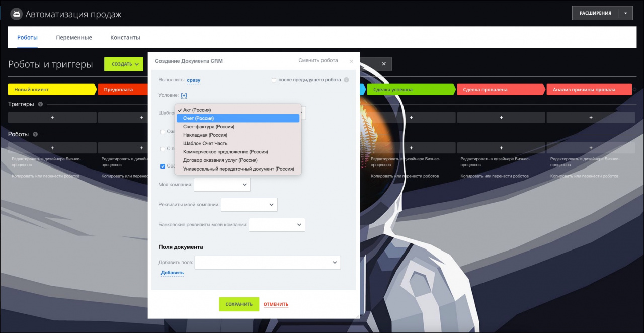Screen dimensions: 644x333
Task: Click the robot logo next to Автоматизация продаж
Action: tap(17, 14)
